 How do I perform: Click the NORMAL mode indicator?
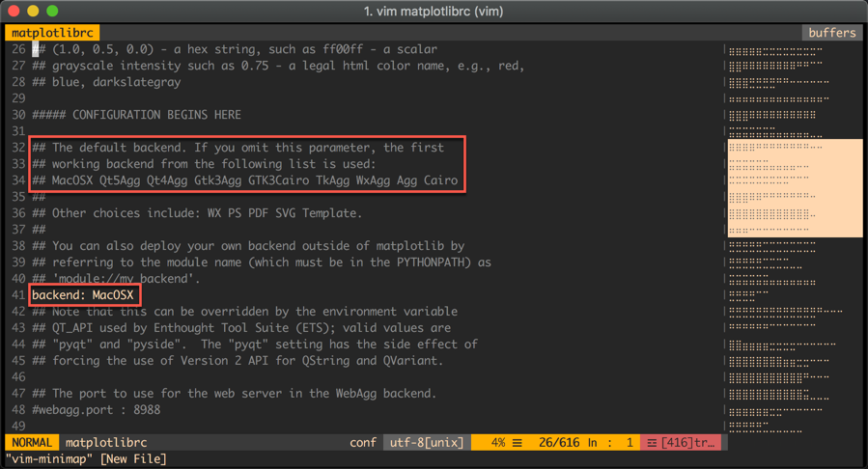coord(32,443)
